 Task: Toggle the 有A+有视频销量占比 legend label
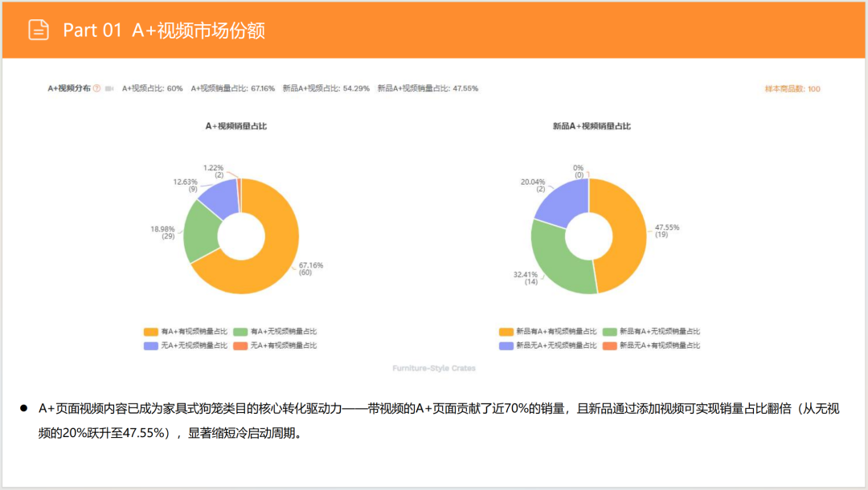click(194, 332)
